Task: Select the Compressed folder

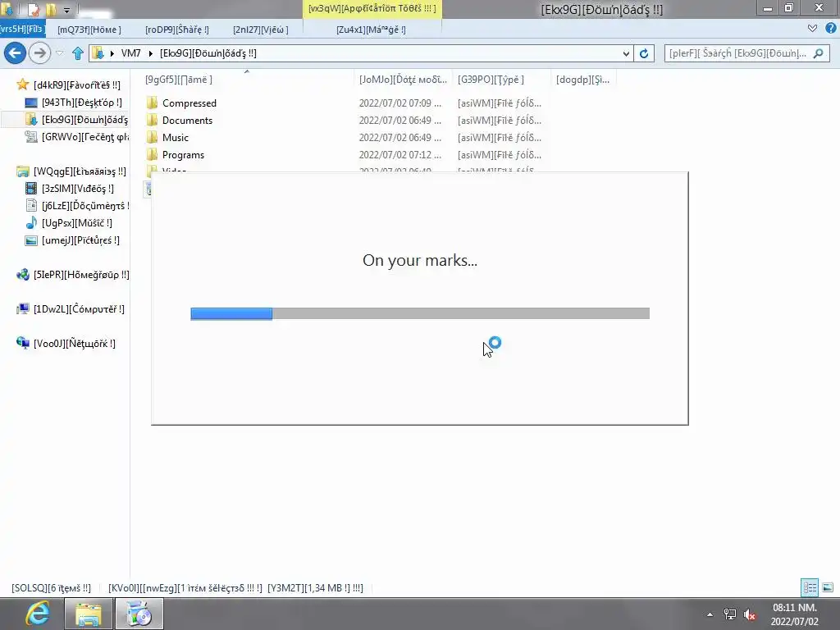Action: pos(189,103)
